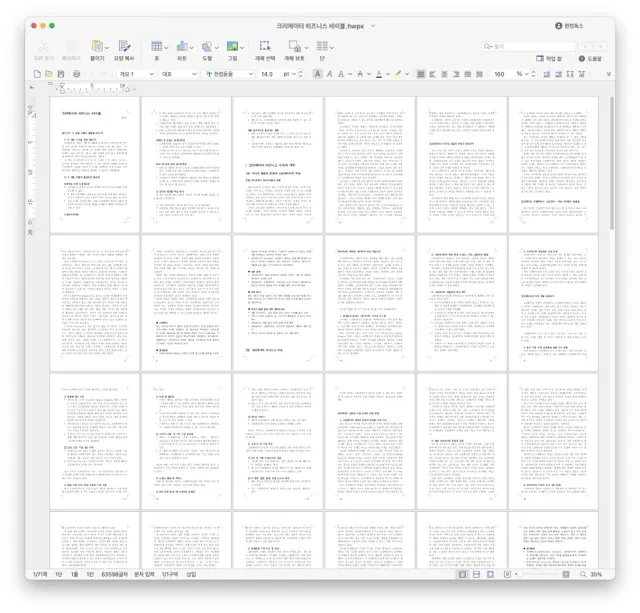Click the 모양 복사 (Copy Format) icon
The height and width of the screenshot is (613, 640).
pyautogui.click(x=124, y=46)
